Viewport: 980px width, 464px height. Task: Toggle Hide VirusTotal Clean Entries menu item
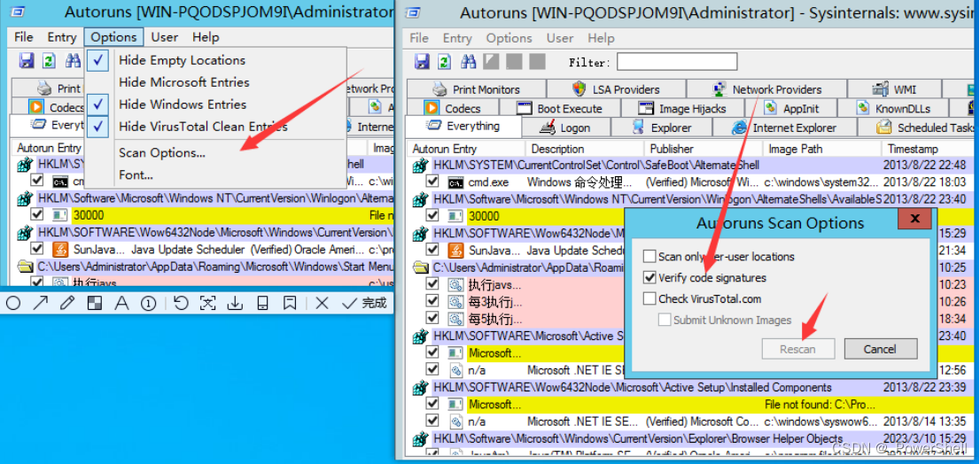pos(215,127)
